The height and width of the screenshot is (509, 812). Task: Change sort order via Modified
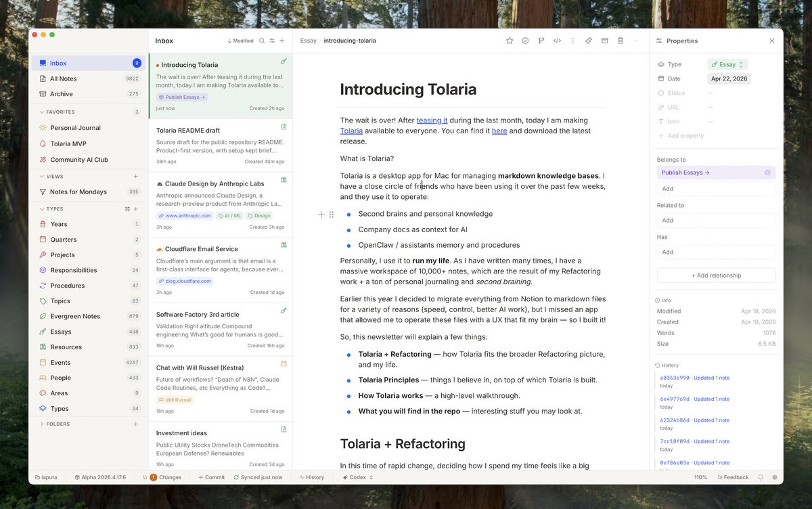[240, 41]
